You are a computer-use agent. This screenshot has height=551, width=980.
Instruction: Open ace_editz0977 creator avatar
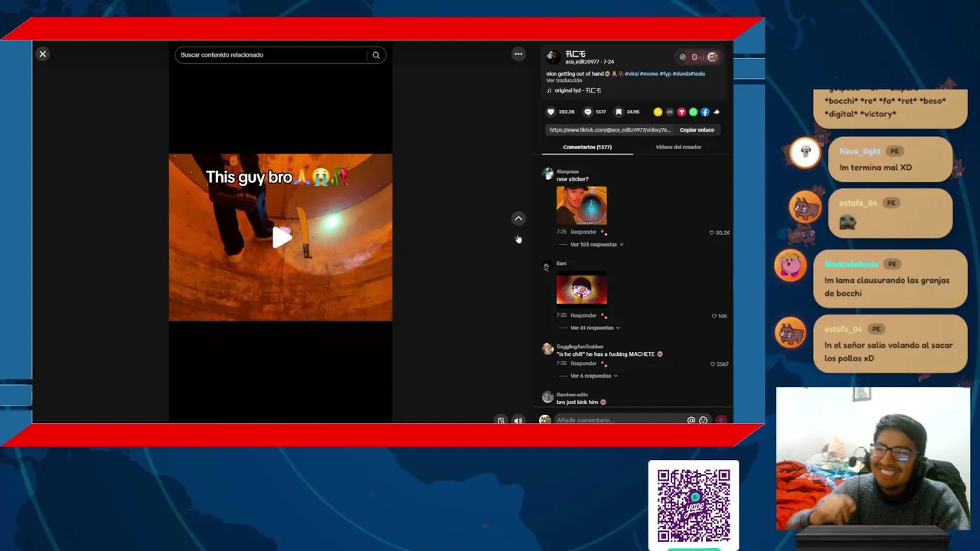pyautogui.click(x=553, y=57)
